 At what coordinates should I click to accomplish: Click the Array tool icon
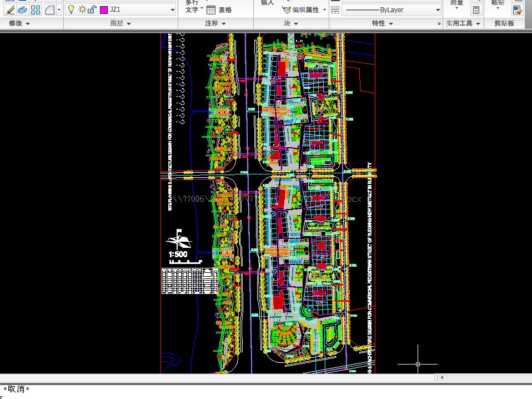[36, 9]
